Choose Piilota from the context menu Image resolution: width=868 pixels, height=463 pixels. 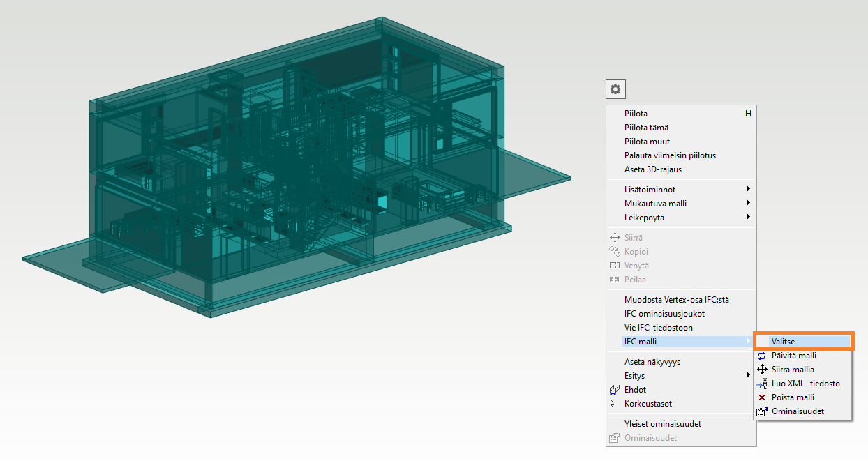point(636,114)
